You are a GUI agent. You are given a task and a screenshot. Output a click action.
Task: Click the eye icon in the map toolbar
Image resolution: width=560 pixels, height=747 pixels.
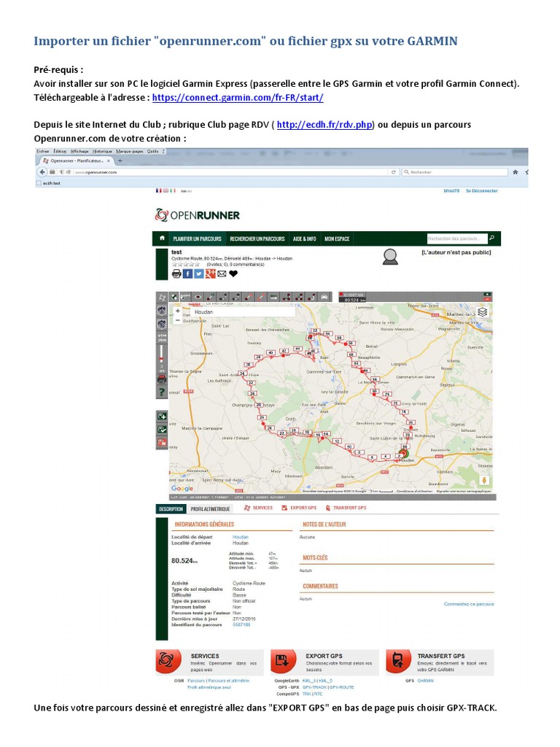198,298
